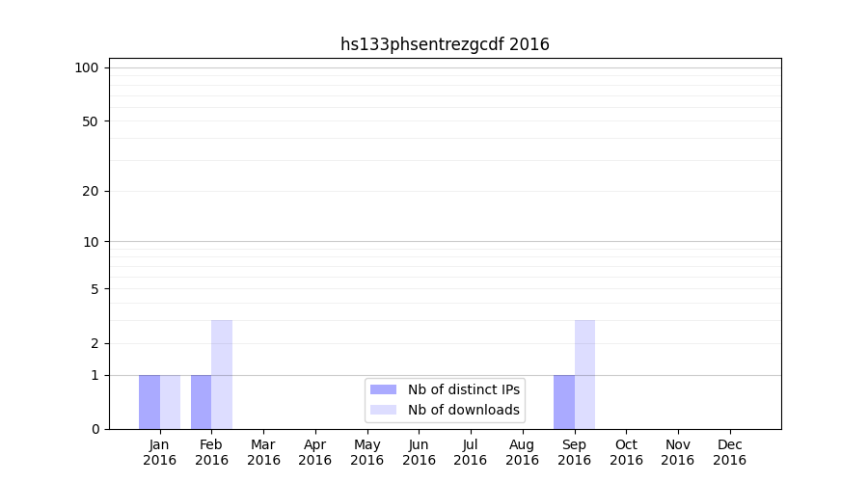Click the Jan 2016 x-axis label

click(160, 452)
